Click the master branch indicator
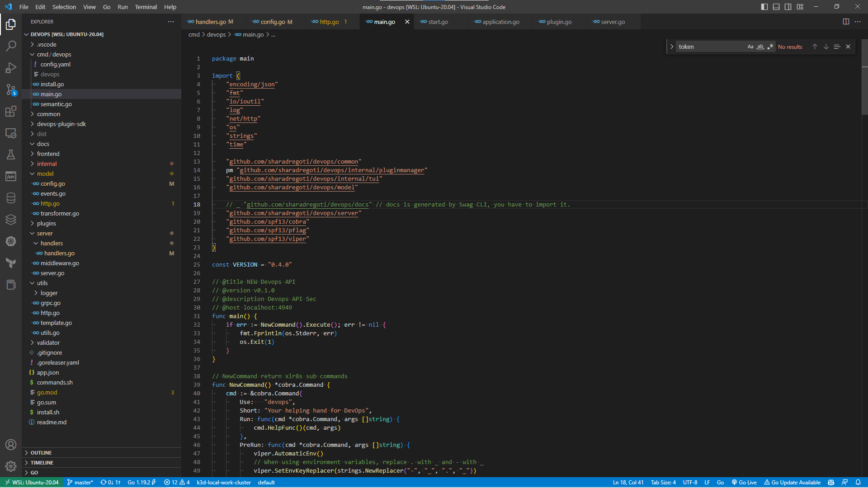Image resolution: width=868 pixels, height=488 pixels. click(80, 482)
